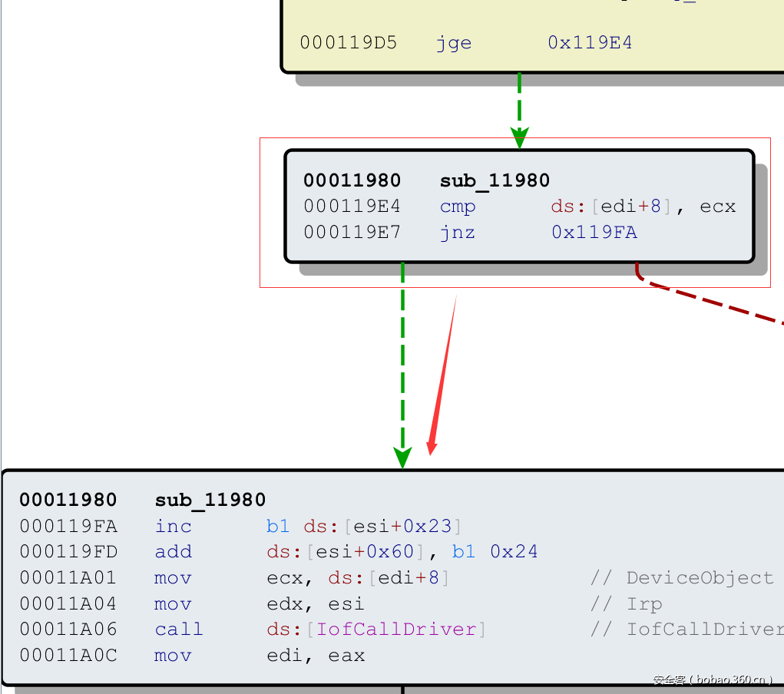784x694 pixels.
Task: Click the inc instruction at 000119FA
Action: [173, 526]
